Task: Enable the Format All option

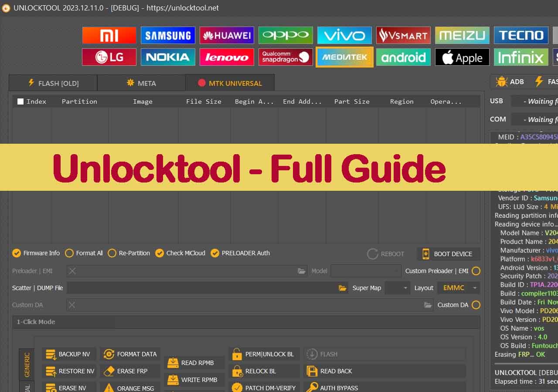Action: tap(69, 253)
